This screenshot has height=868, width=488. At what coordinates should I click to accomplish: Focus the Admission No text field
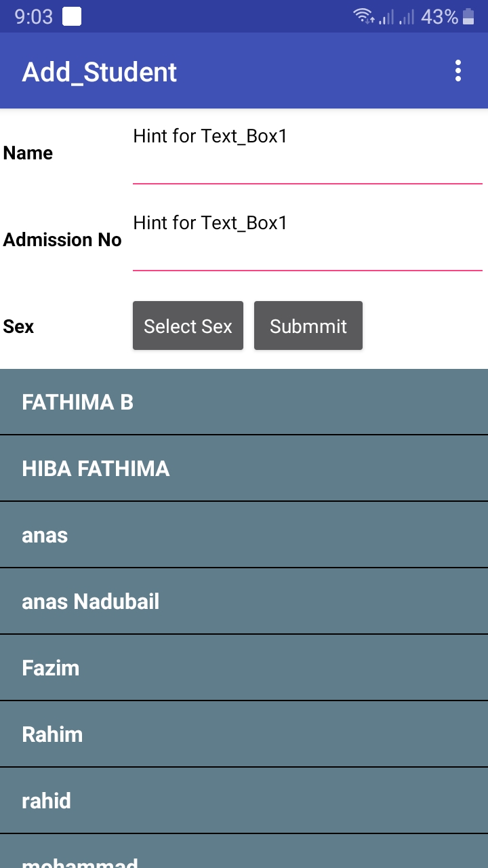(x=307, y=243)
